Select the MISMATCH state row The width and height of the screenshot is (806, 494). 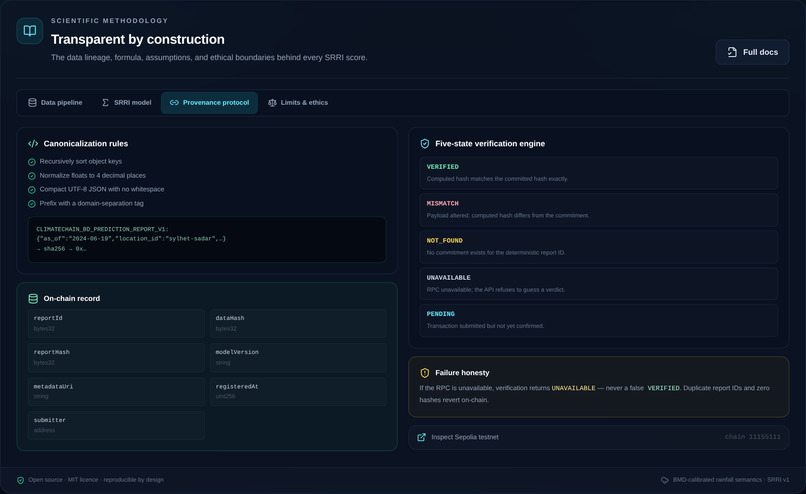tap(598, 210)
